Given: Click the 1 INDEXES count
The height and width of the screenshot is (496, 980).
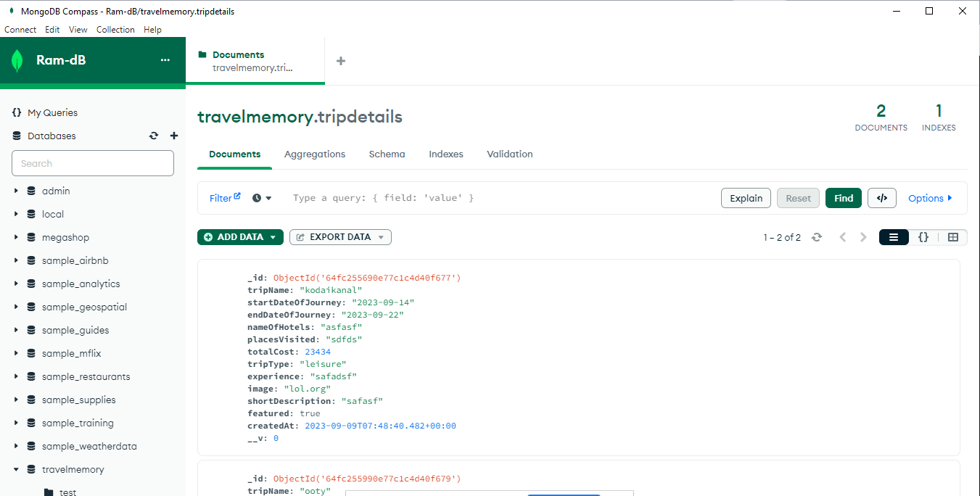Looking at the screenshot, I should click(939, 118).
